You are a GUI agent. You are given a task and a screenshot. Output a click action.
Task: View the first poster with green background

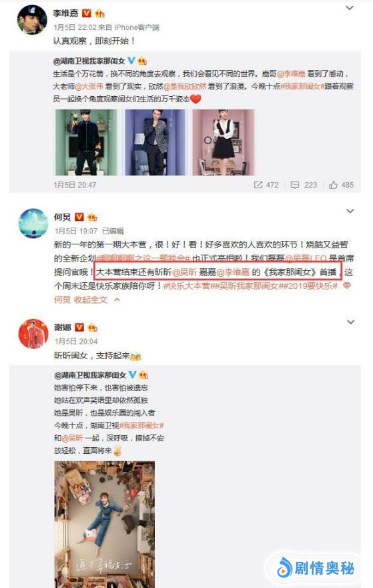(x=87, y=142)
